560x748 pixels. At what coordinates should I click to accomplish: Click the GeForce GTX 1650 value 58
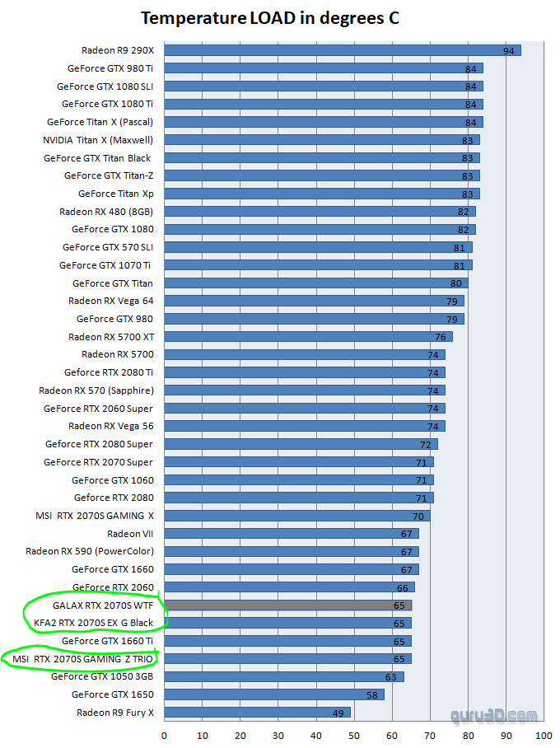coord(372,695)
